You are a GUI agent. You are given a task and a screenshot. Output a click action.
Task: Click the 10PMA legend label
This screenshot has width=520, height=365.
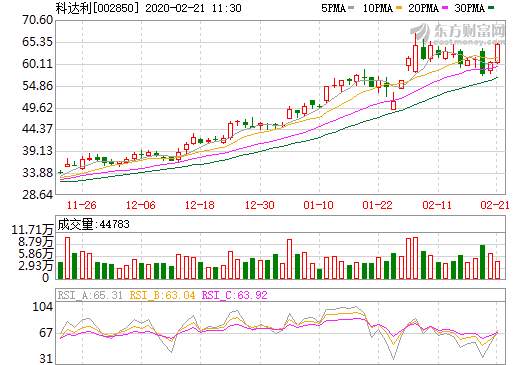378,8
